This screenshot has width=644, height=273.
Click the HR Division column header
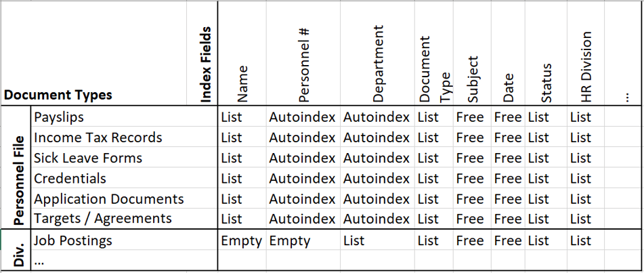tap(586, 67)
